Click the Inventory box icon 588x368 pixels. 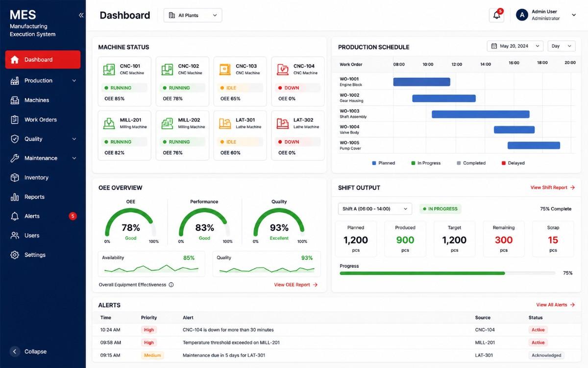pyautogui.click(x=15, y=177)
